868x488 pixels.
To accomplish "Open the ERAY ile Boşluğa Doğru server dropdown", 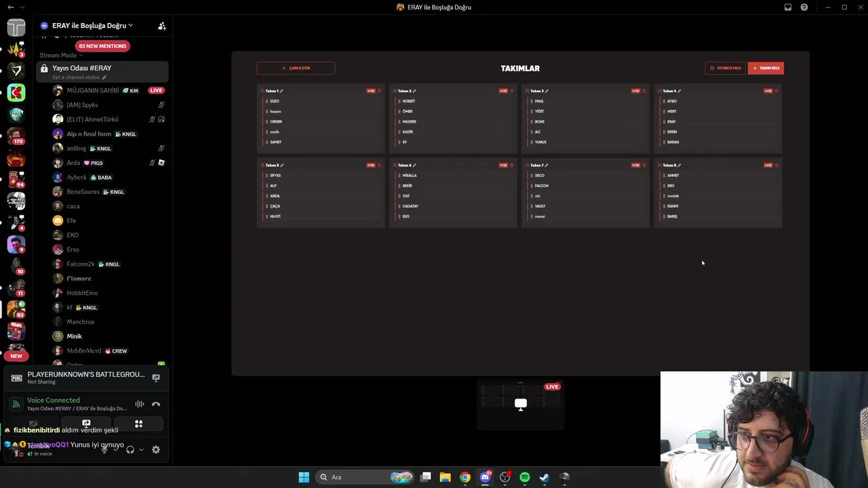I will pos(92,26).
